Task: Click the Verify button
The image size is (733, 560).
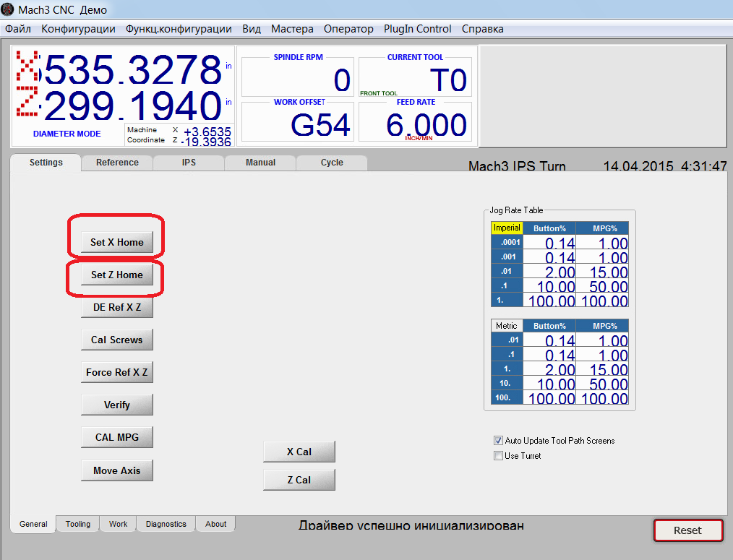Action: click(117, 405)
